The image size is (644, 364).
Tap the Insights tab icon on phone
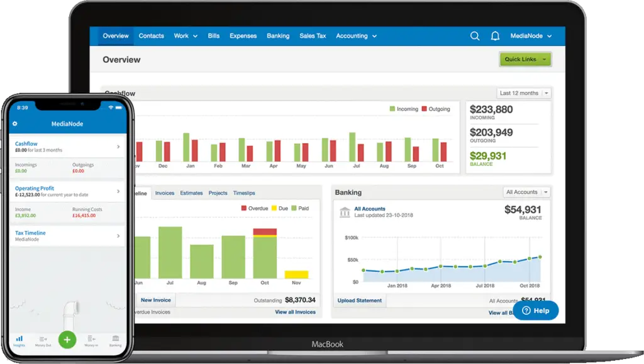19,340
